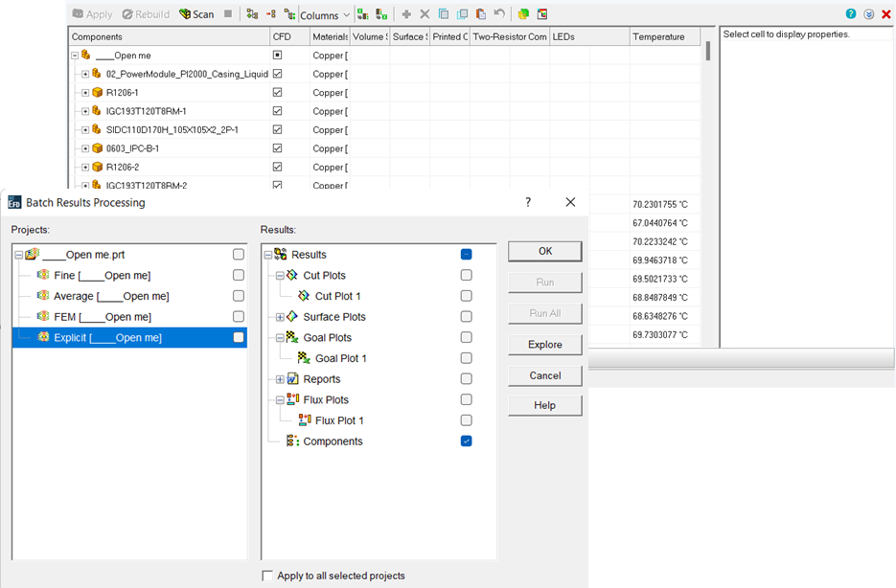Click the temperature value 68.8487849 °C
896x588 pixels.
coord(660,298)
